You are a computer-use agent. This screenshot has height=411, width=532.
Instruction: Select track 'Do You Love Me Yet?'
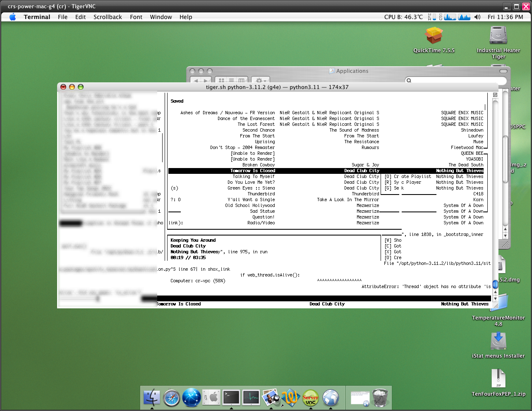point(251,182)
